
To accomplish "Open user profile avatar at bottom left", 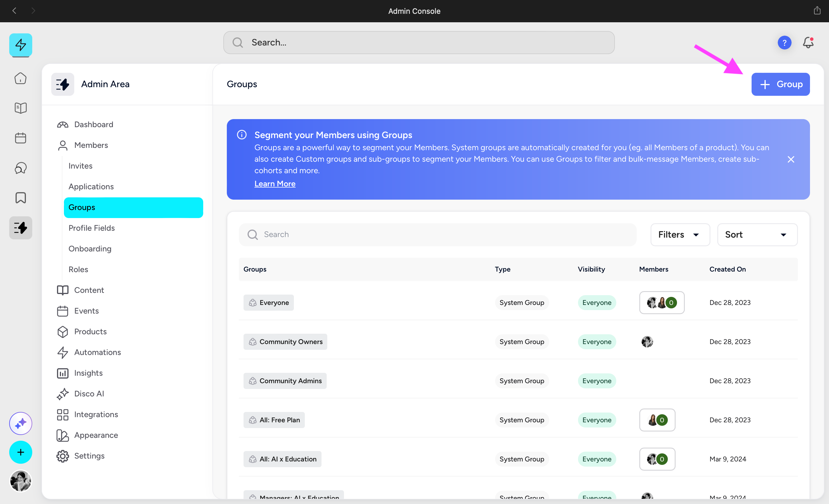I will pyautogui.click(x=20, y=481).
